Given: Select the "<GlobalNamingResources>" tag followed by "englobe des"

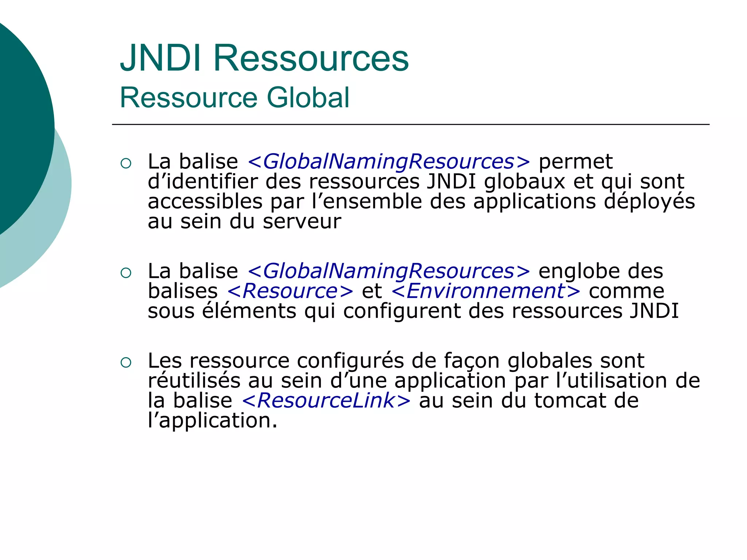Looking at the screenshot, I should tap(389, 271).
